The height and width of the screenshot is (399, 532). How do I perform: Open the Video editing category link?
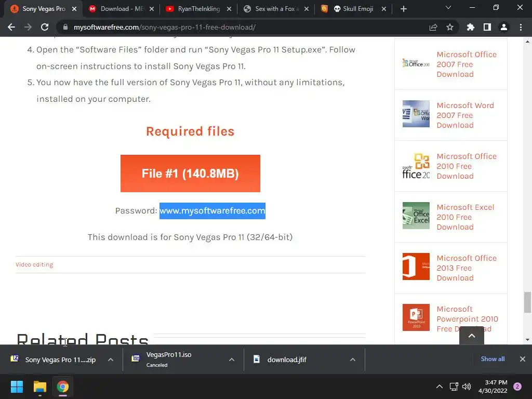pyautogui.click(x=34, y=264)
